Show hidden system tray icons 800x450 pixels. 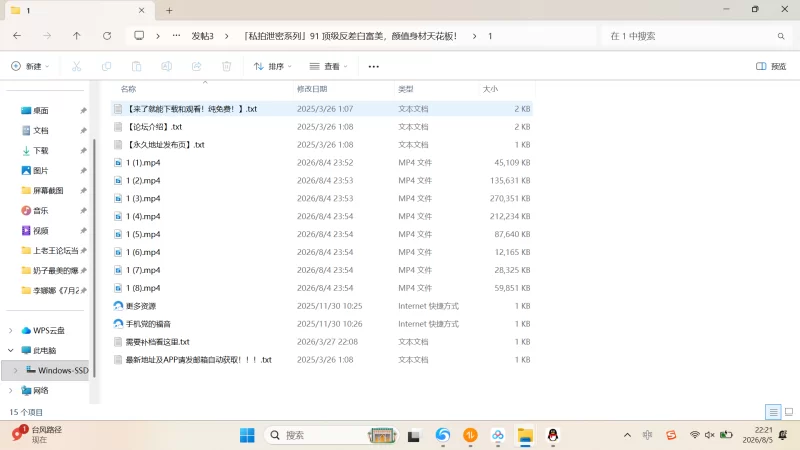(x=627, y=435)
